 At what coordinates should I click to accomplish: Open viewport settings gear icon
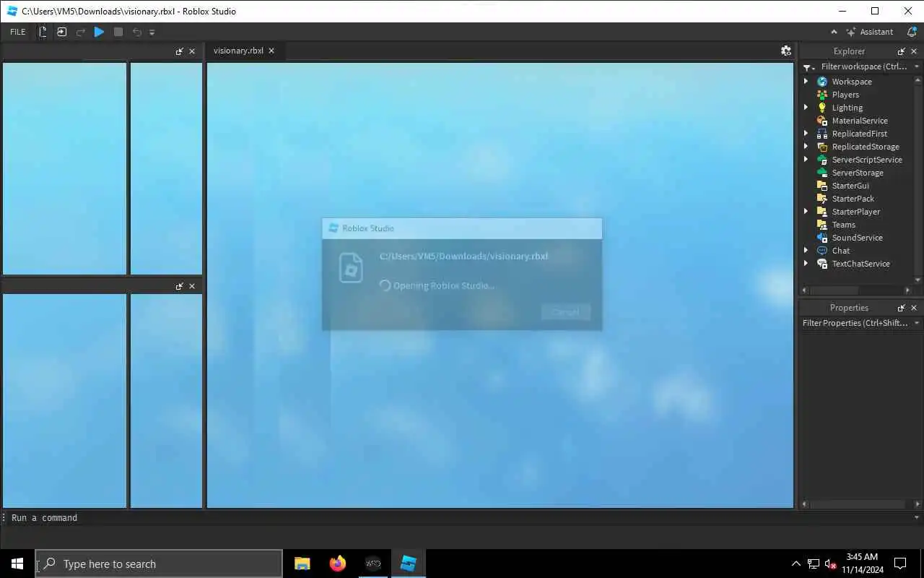coord(786,51)
